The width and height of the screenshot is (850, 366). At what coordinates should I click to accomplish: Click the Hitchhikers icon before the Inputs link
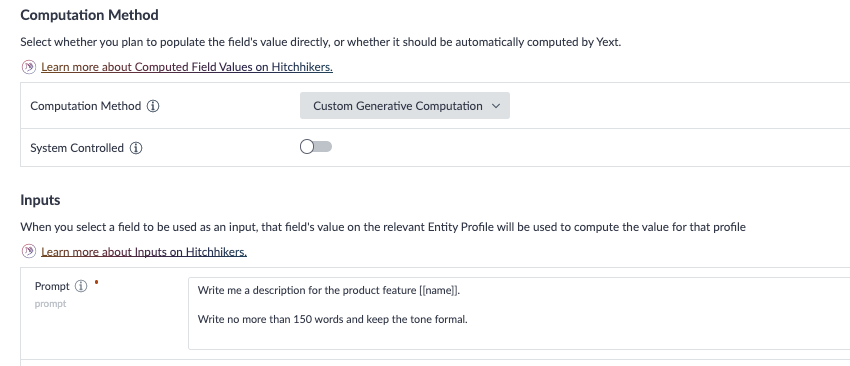coord(29,252)
